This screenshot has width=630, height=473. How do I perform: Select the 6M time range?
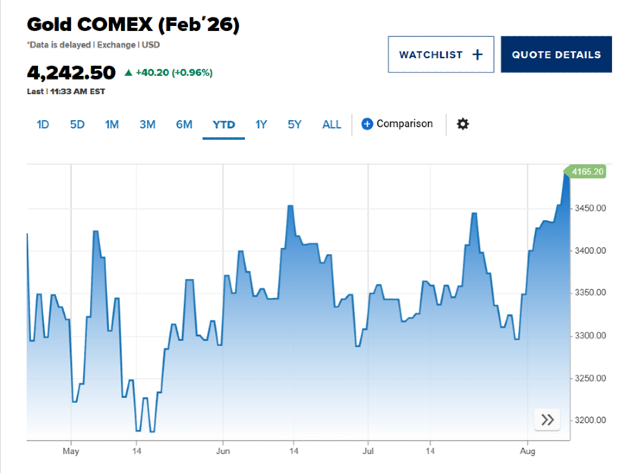[x=184, y=125]
